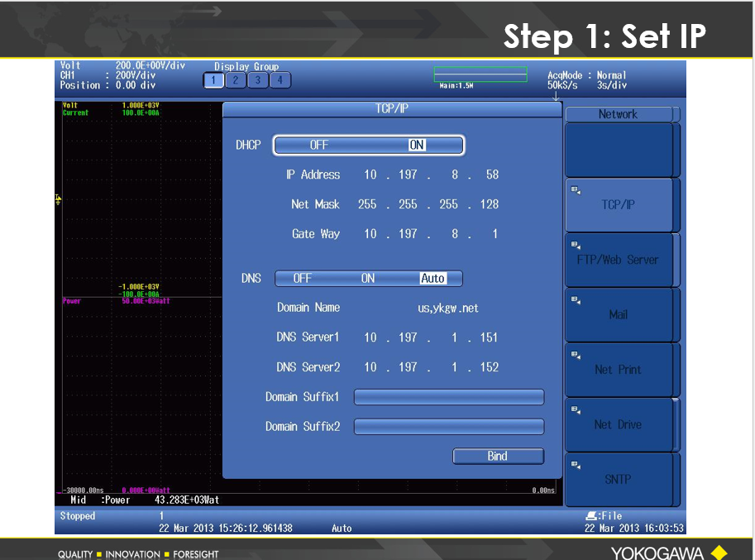Click the Main:1.5M zoom position bar
This screenshot has height=560, width=755.
(x=480, y=74)
